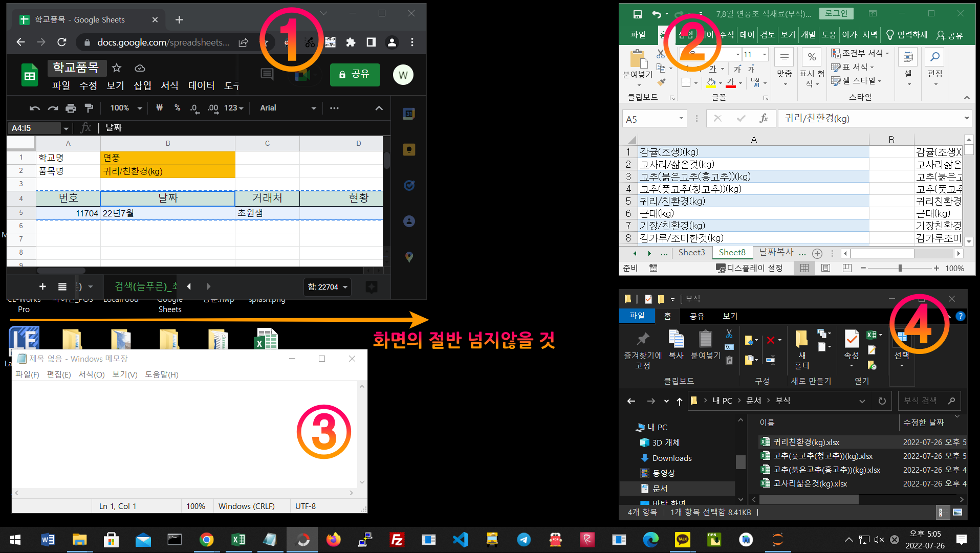Image resolution: width=980 pixels, height=553 pixels.
Task: Pin folder to quick access in Explorer
Action: pos(643,348)
